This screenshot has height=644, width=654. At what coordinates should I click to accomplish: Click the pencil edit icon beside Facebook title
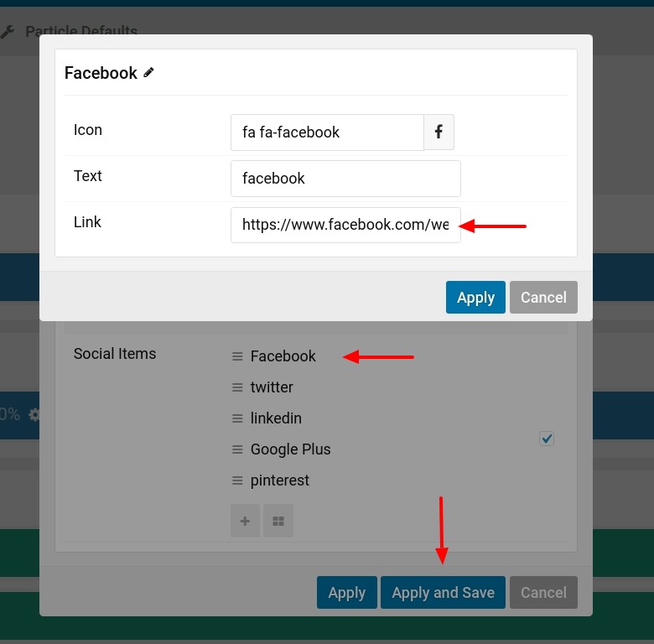coord(148,73)
